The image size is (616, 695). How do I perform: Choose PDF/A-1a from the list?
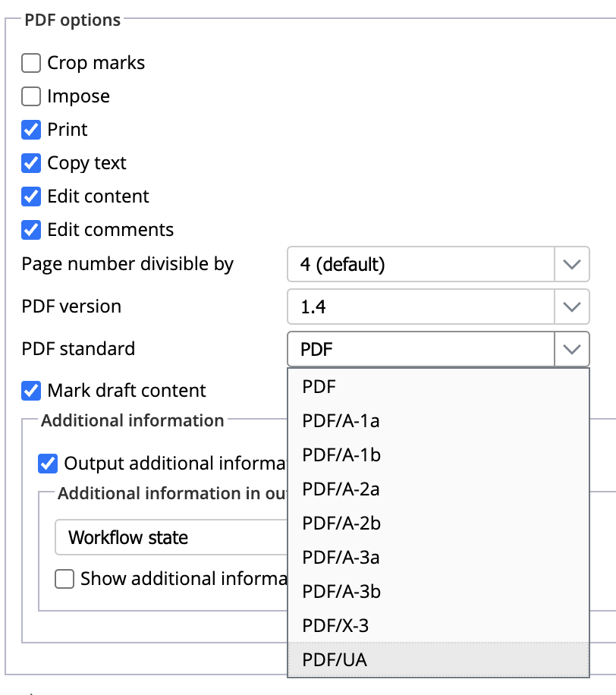pos(341,421)
